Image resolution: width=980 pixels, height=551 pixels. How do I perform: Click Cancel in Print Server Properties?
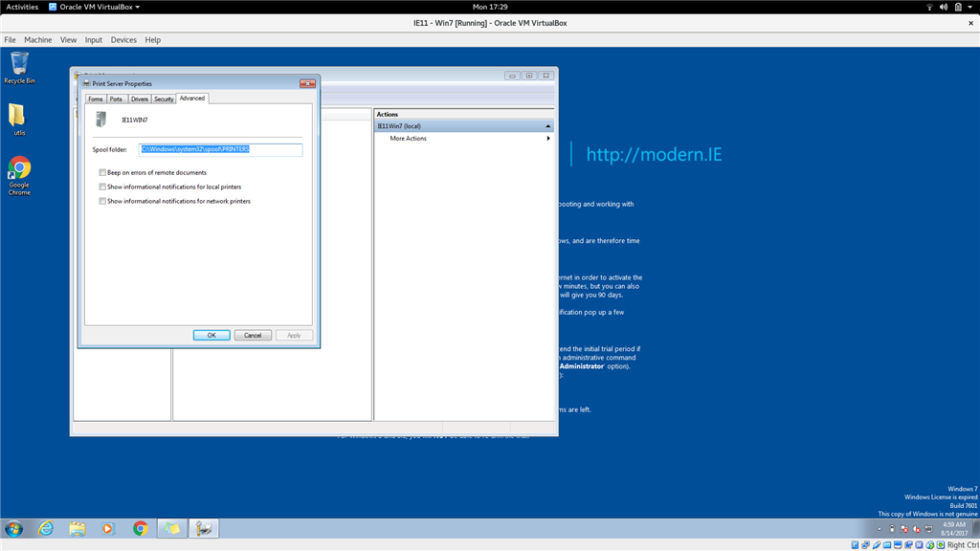click(x=253, y=335)
